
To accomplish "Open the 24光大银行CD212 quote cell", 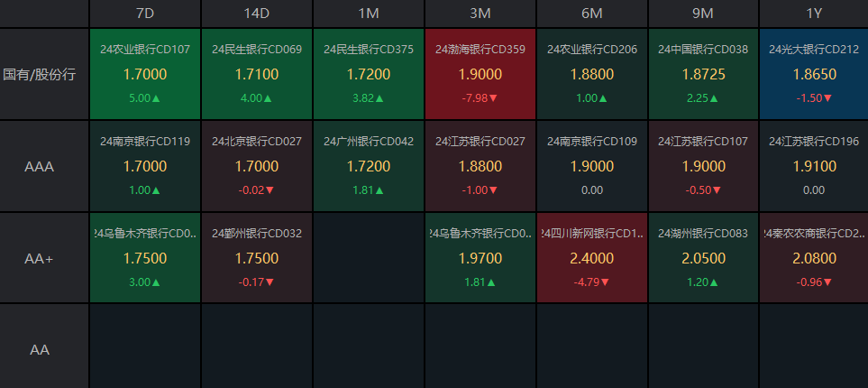I will pyautogui.click(x=814, y=74).
